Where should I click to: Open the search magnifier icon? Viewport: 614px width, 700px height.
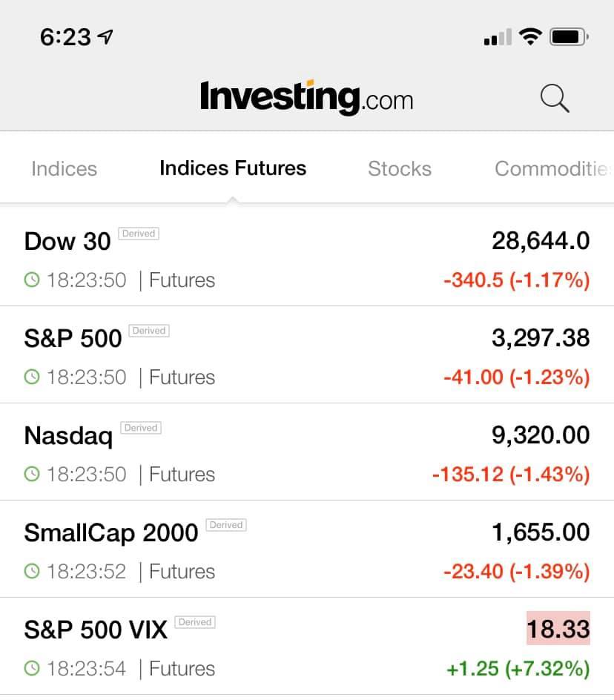pos(555,98)
